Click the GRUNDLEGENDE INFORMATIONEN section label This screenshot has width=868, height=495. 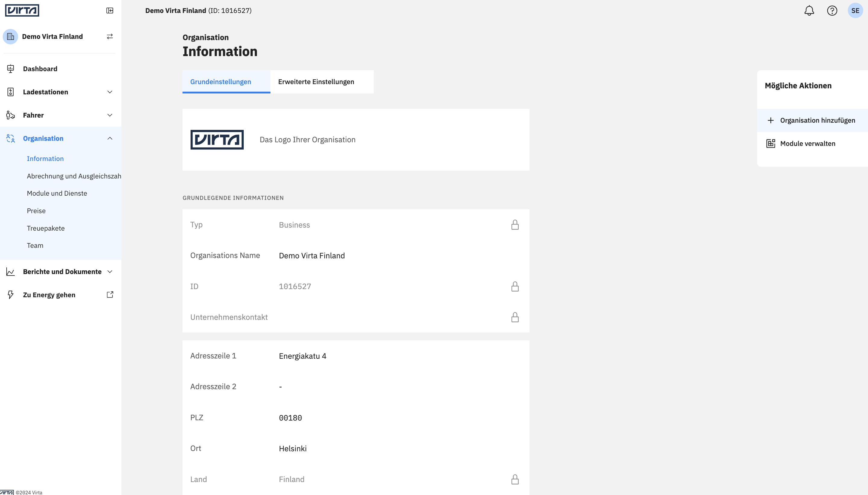coord(233,198)
